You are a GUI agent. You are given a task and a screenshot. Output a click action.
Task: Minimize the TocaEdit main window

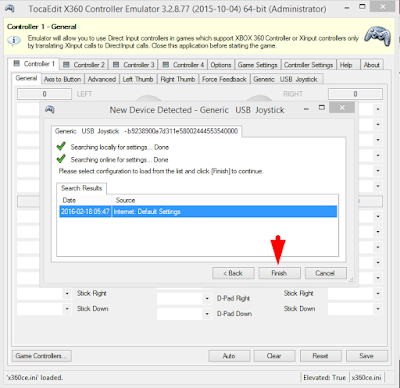347,8
